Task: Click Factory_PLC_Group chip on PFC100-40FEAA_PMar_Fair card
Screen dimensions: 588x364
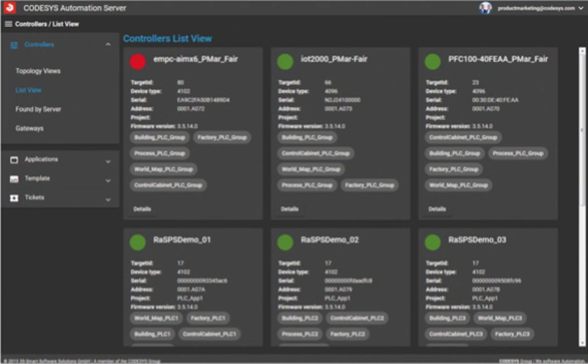Action: 454,169
